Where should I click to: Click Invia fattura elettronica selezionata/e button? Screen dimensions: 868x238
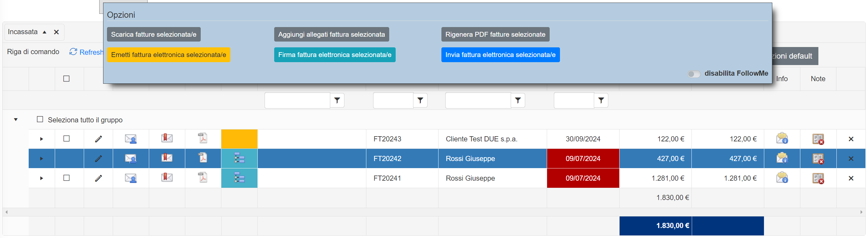(500, 55)
